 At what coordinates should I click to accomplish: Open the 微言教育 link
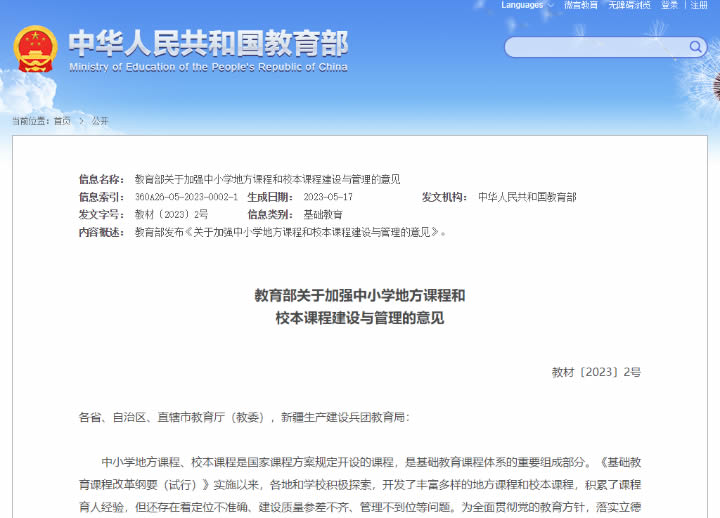pyautogui.click(x=581, y=5)
